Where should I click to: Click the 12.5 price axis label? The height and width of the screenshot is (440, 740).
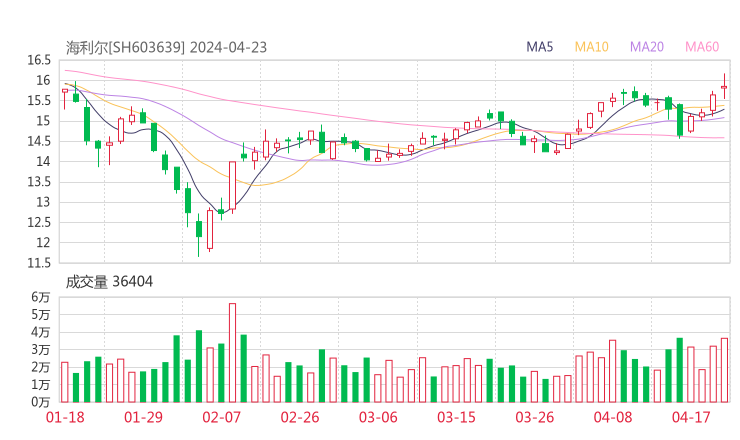click(39, 222)
